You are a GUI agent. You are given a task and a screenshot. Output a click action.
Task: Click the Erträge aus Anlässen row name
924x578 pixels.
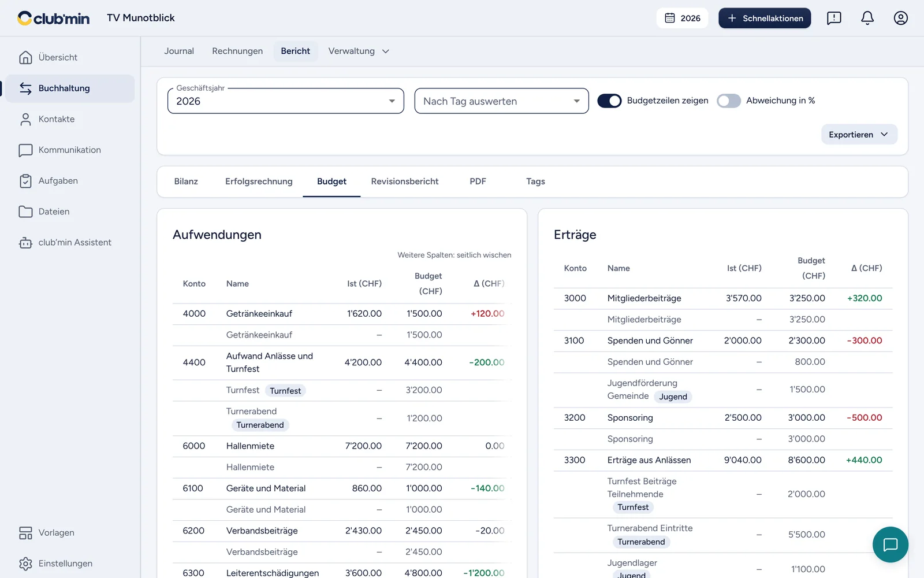point(649,460)
